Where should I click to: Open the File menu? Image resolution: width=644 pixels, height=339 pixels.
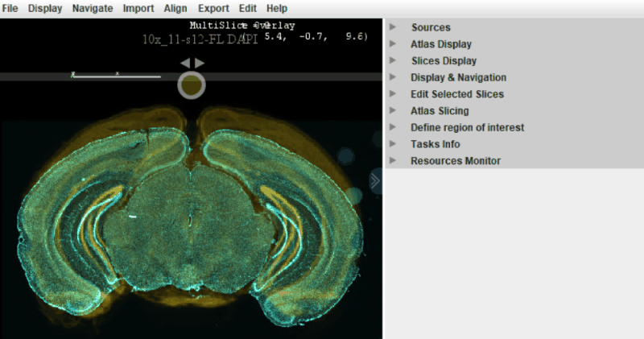click(x=10, y=8)
